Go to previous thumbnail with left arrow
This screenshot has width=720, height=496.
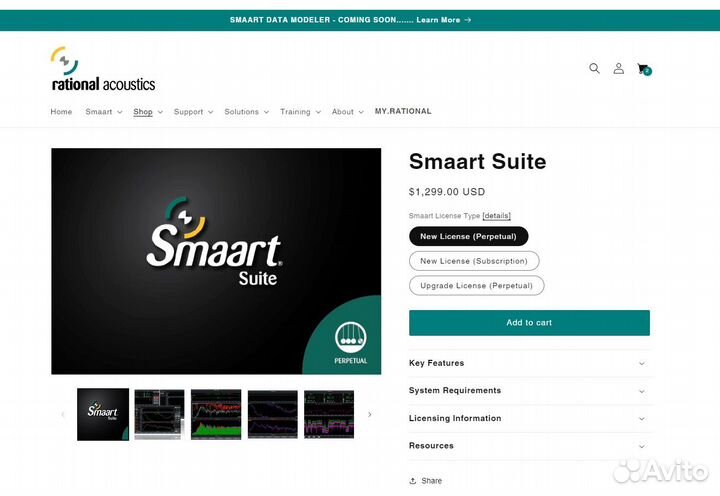pyautogui.click(x=63, y=414)
